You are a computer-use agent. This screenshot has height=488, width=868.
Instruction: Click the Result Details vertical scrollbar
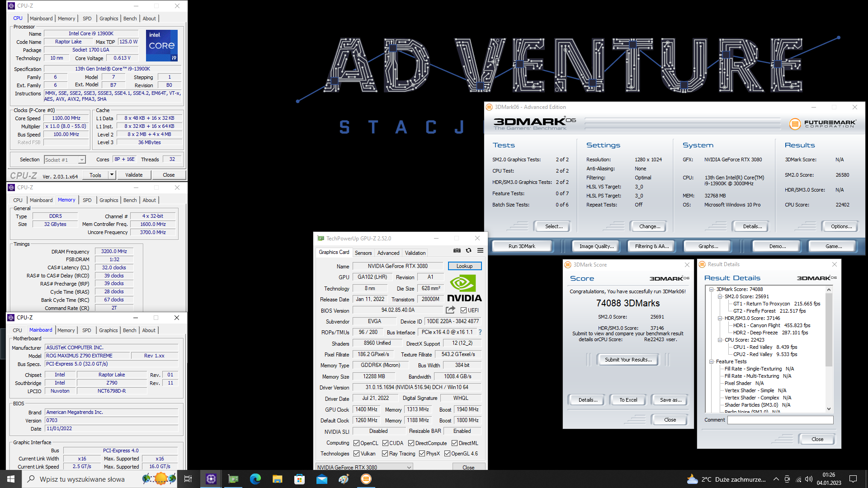coord(829,349)
